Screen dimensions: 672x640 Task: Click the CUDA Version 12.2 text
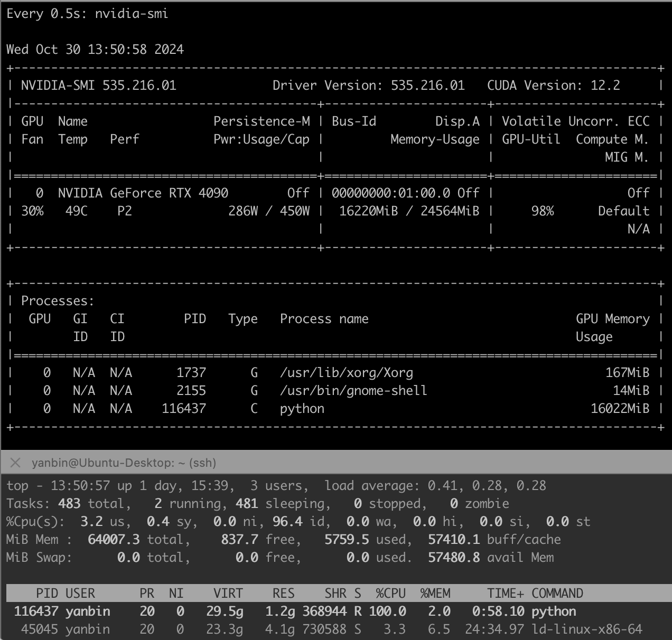click(x=553, y=86)
